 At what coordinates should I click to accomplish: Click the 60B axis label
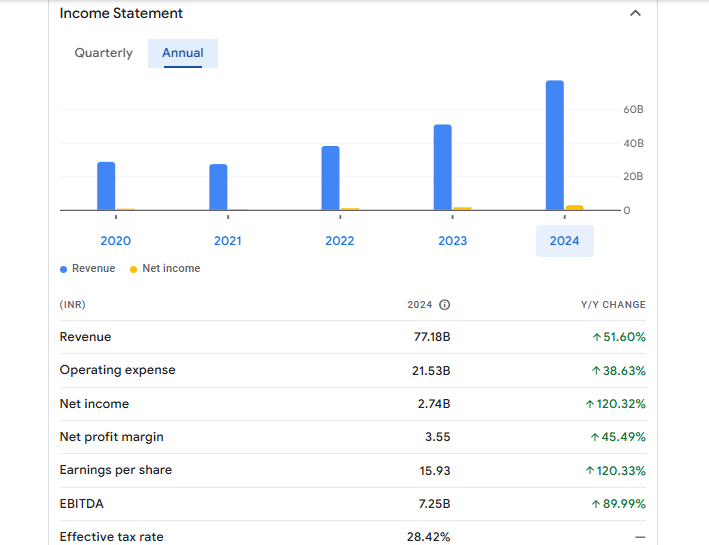(633, 109)
